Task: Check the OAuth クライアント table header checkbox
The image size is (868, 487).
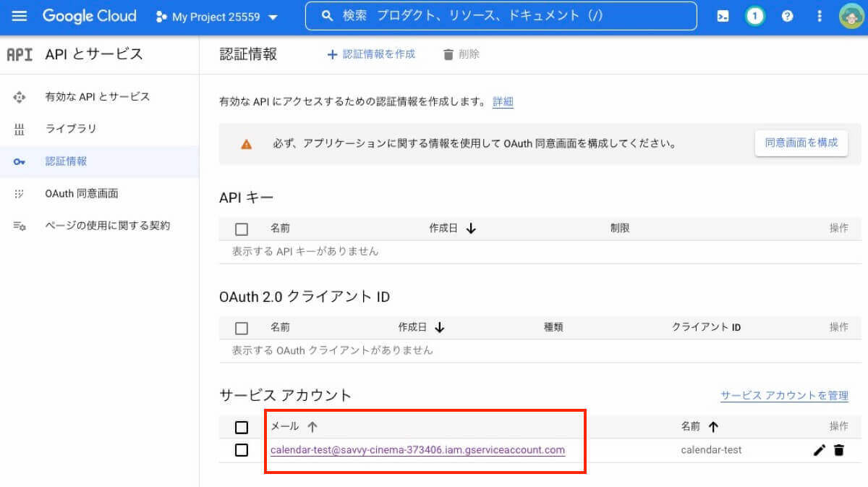Action: point(242,327)
